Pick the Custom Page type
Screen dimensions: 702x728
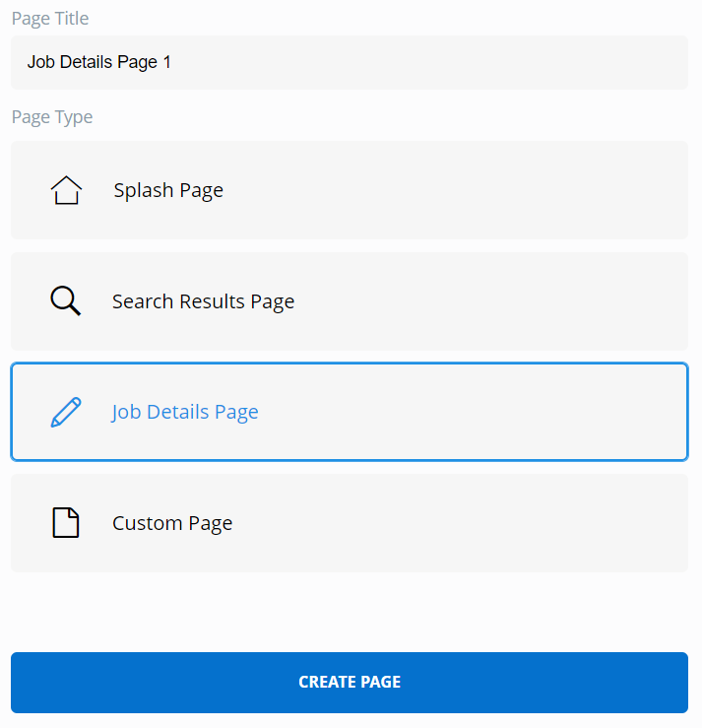349,523
